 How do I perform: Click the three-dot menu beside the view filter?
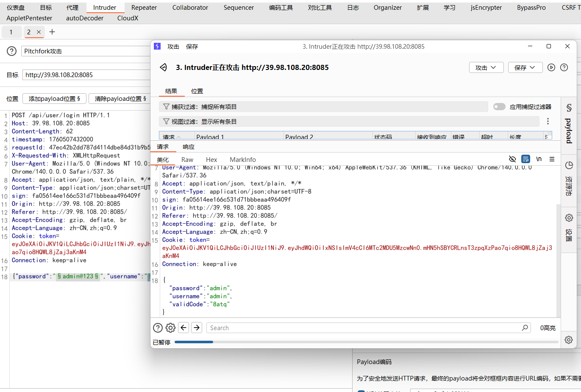pos(548,122)
